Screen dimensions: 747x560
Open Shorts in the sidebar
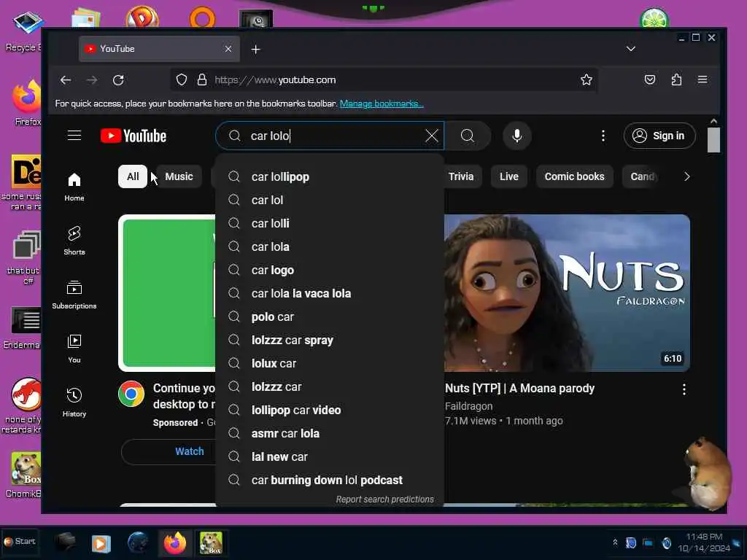[x=74, y=241]
